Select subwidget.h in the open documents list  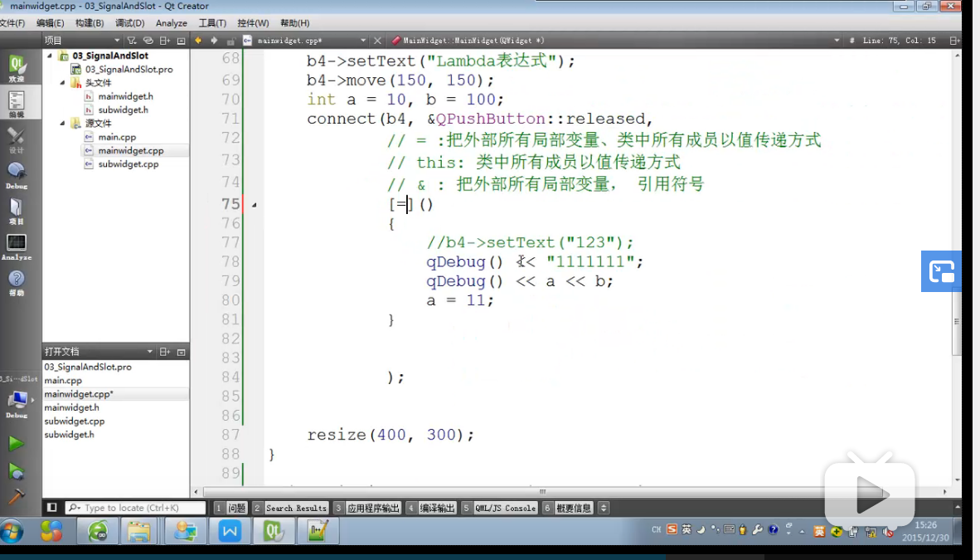point(70,434)
